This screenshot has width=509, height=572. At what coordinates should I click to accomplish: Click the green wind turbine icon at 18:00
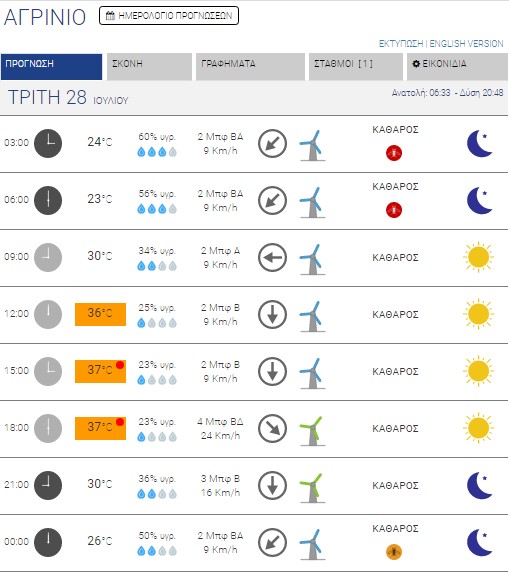[312, 431]
